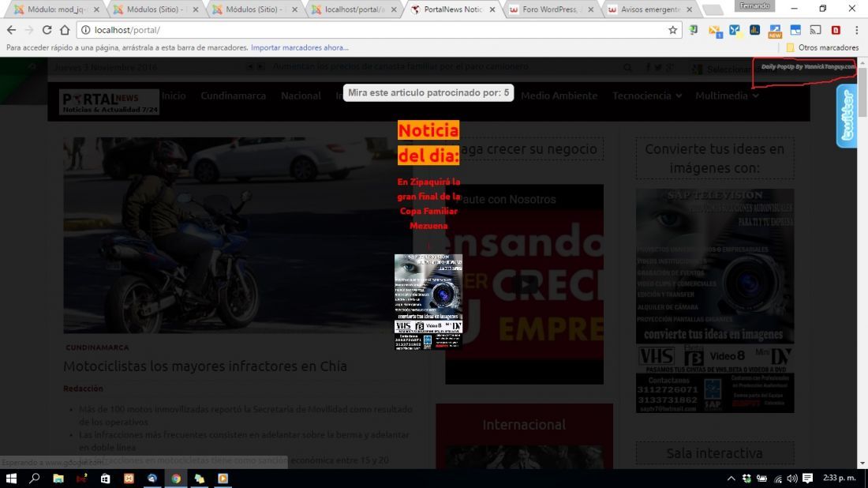Click the Daily PopUp By YannickTanguy credit link
Viewport: 868px width, 488px height.
807,66
